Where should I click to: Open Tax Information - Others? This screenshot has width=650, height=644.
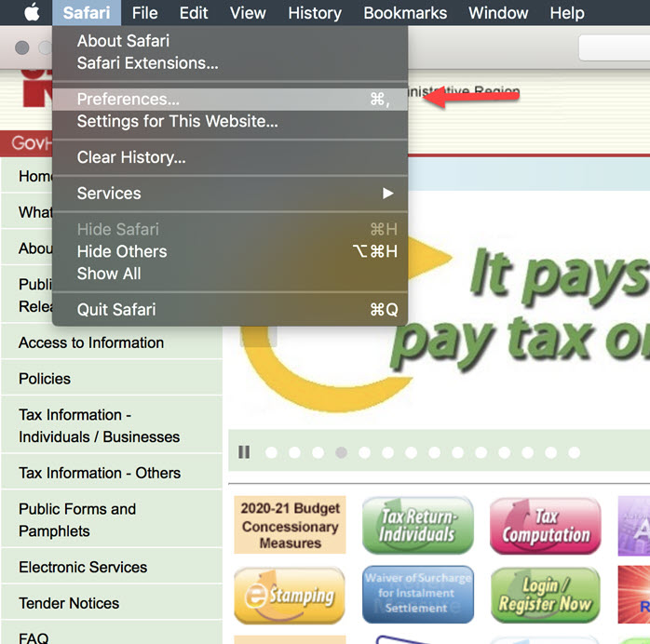pyautogui.click(x=112, y=473)
